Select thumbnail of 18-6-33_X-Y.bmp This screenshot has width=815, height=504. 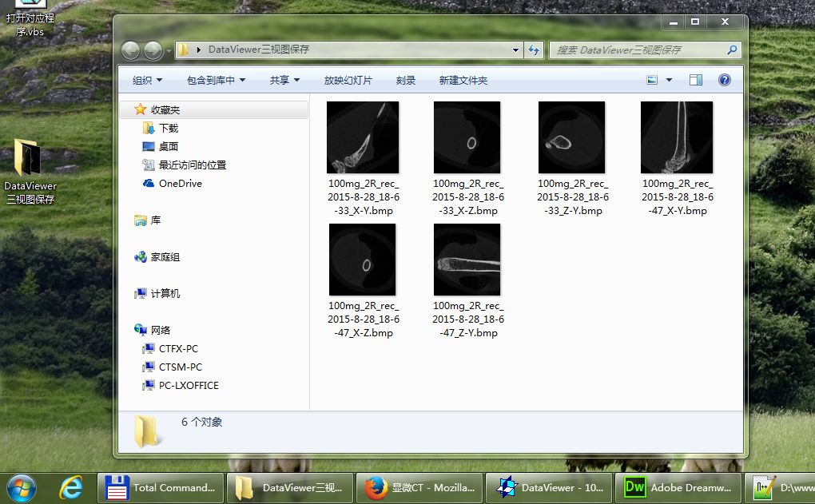pyautogui.click(x=363, y=137)
